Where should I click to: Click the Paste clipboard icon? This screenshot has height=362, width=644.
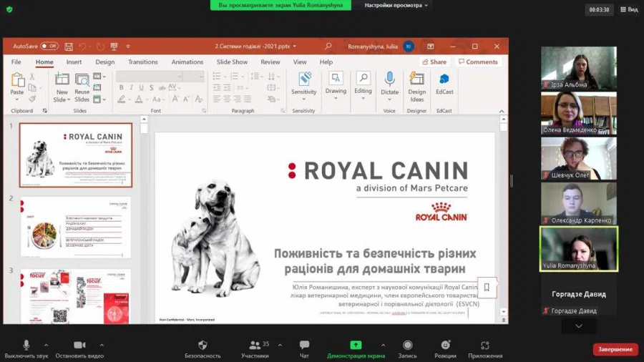(x=17, y=79)
